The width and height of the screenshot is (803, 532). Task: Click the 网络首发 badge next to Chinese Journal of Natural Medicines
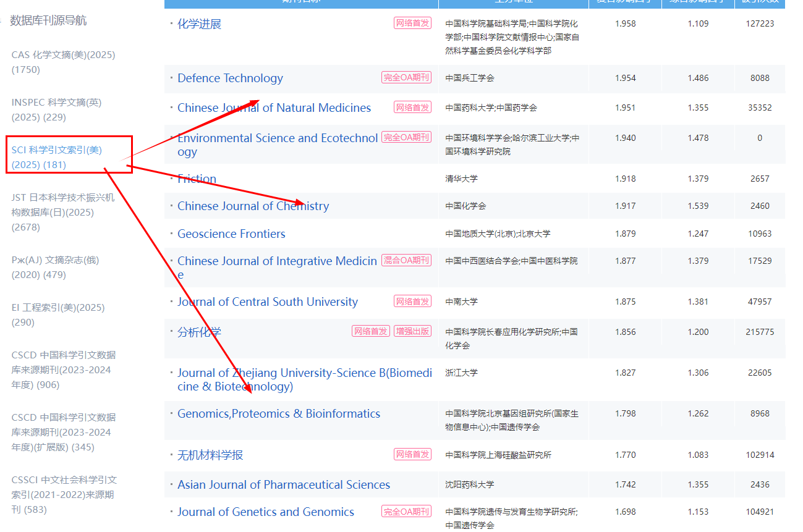pos(412,107)
